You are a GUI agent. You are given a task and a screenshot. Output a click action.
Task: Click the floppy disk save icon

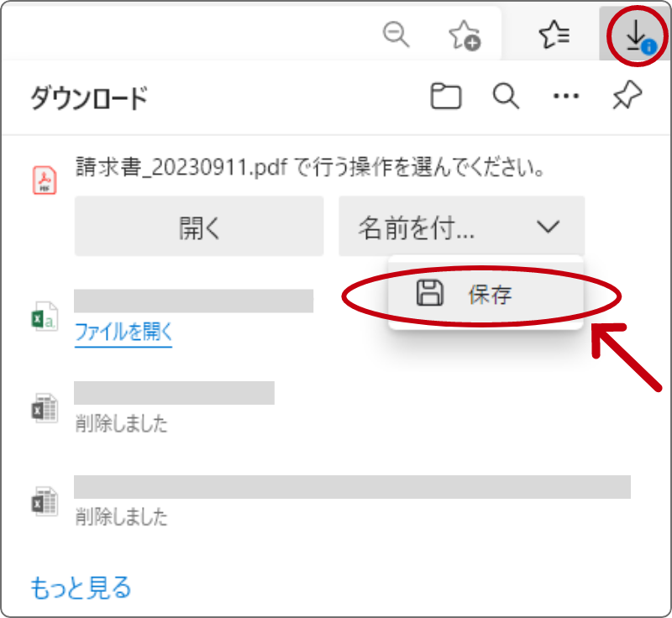tap(429, 293)
